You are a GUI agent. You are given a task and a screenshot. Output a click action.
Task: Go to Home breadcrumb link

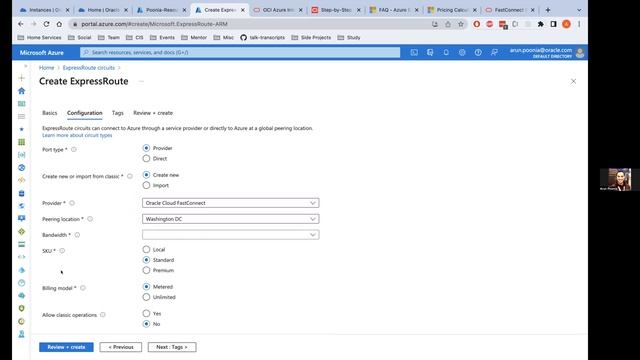coord(47,68)
